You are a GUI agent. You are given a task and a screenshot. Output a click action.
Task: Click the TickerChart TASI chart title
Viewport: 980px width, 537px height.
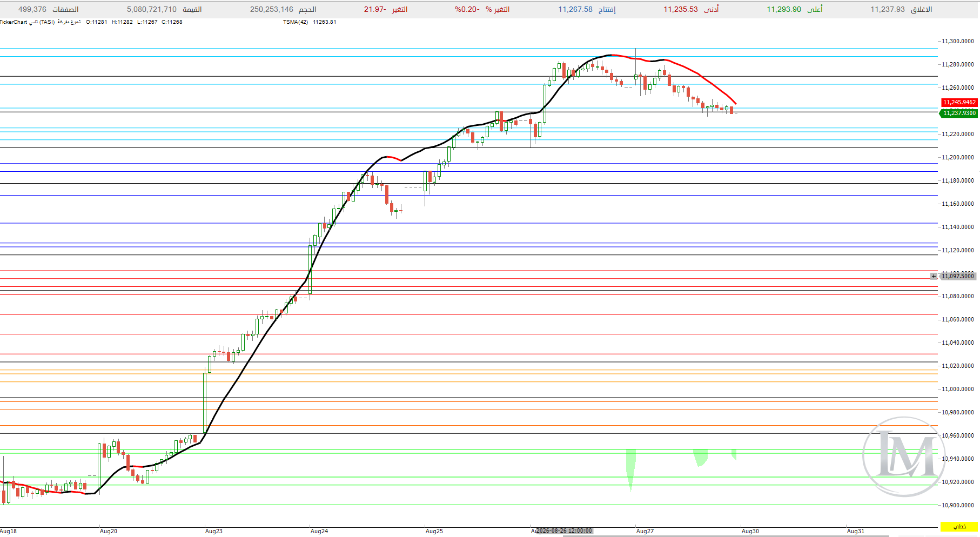pos(41,22)
